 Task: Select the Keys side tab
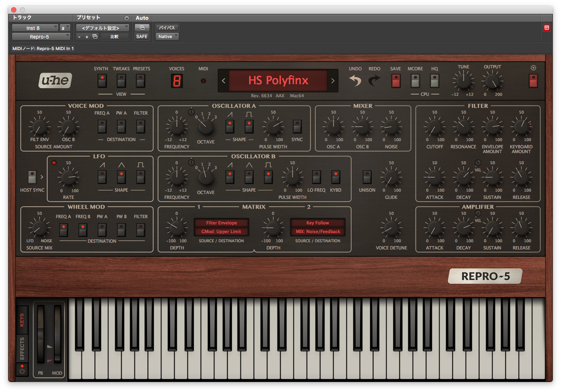pos(22,320)
